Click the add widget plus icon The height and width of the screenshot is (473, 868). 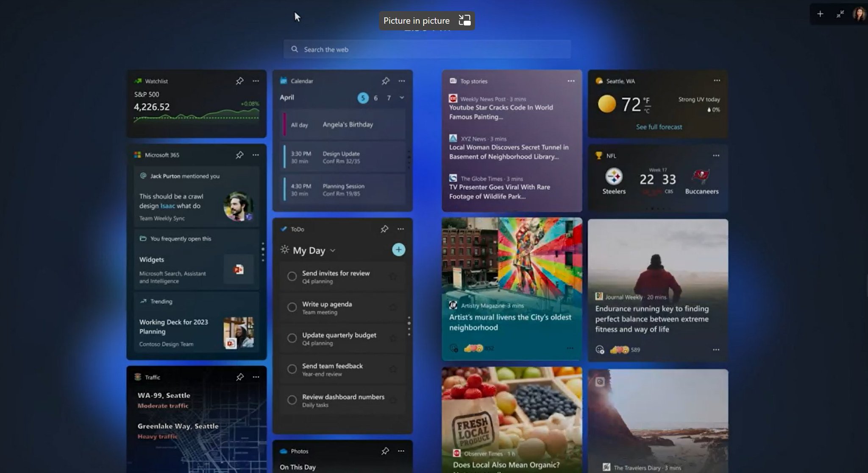(821, 14)
